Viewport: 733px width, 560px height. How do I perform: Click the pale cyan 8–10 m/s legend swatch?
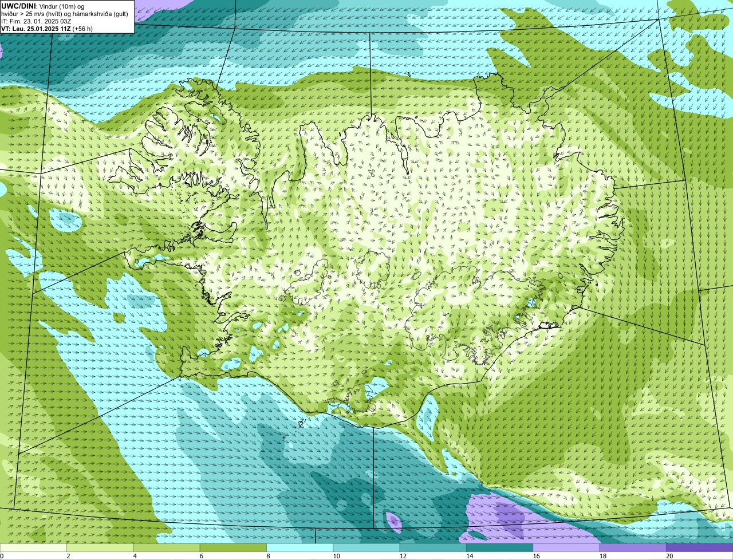point(299,547)
